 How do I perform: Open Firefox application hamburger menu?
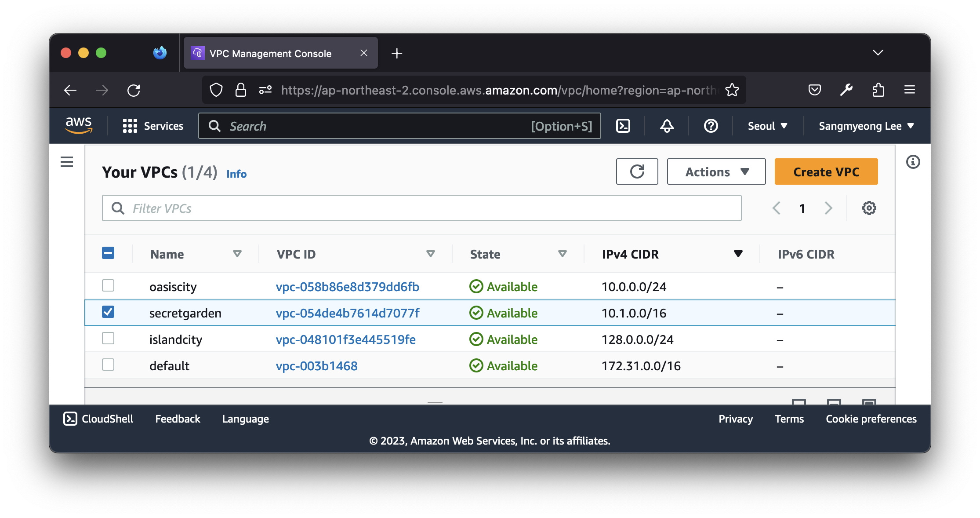pos(910,90)
